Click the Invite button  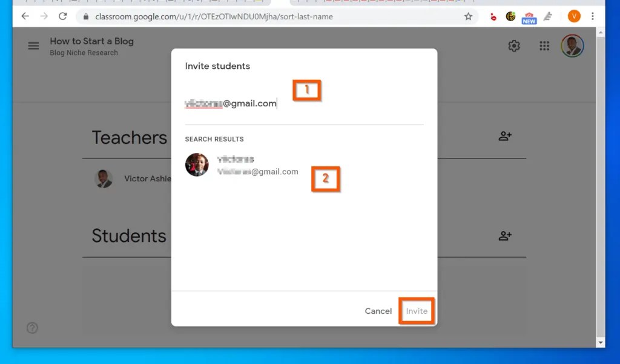416,311
